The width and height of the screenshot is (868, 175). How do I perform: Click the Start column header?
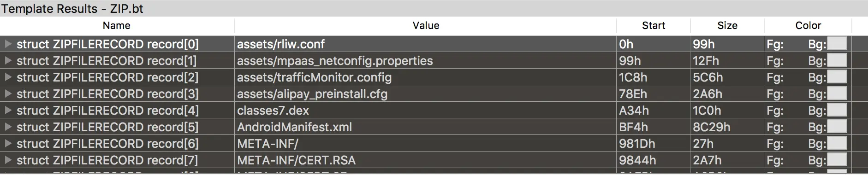[654, 26]
